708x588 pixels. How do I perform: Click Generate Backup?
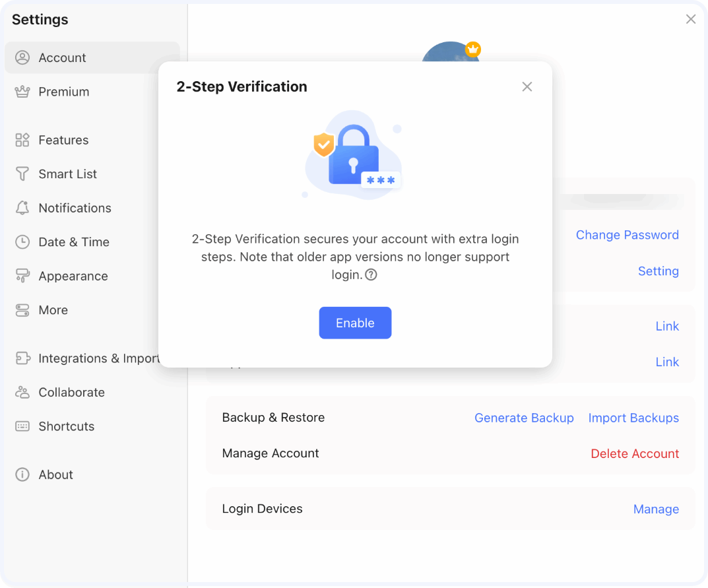[x=524, y=418]
